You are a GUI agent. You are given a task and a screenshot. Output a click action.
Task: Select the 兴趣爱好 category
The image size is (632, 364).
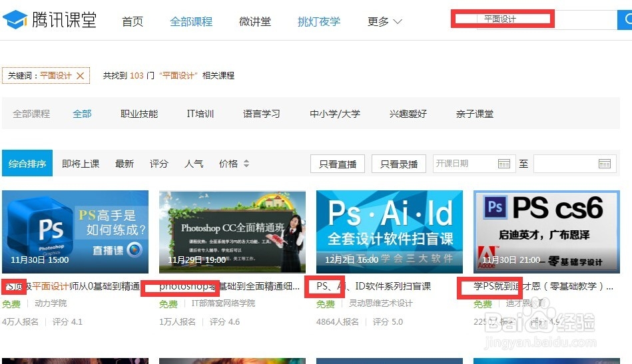point(408,114)
